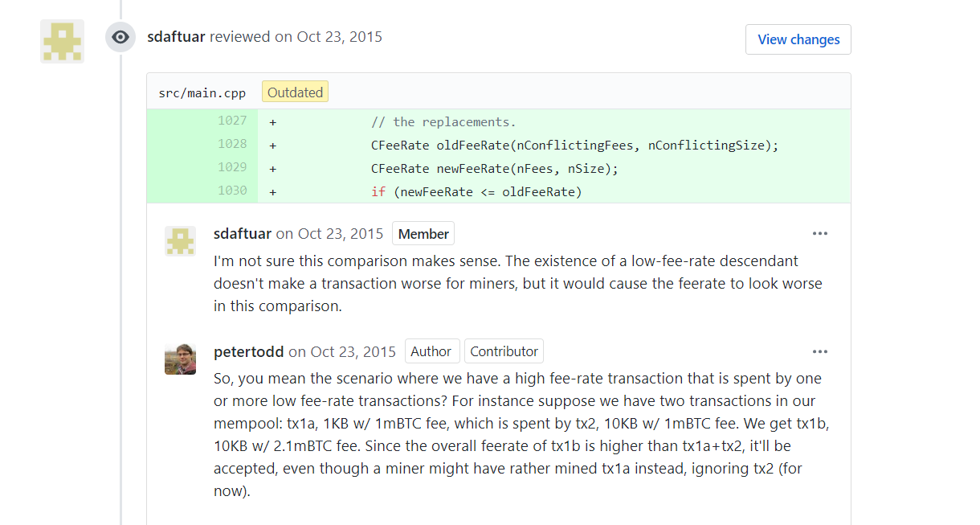Open options menu on petertodd's comment

(819, 351)
